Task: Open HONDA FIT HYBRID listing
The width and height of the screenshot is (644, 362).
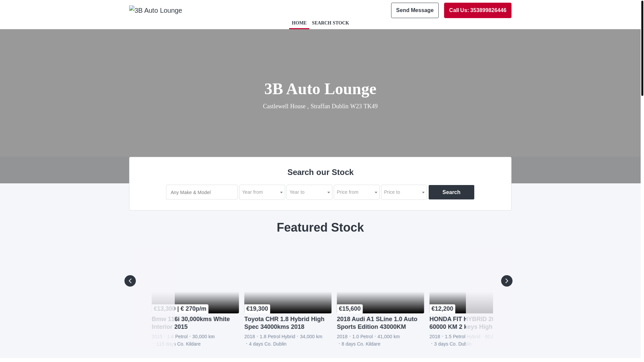Action: pyautogui.click(x=462, y=323)
